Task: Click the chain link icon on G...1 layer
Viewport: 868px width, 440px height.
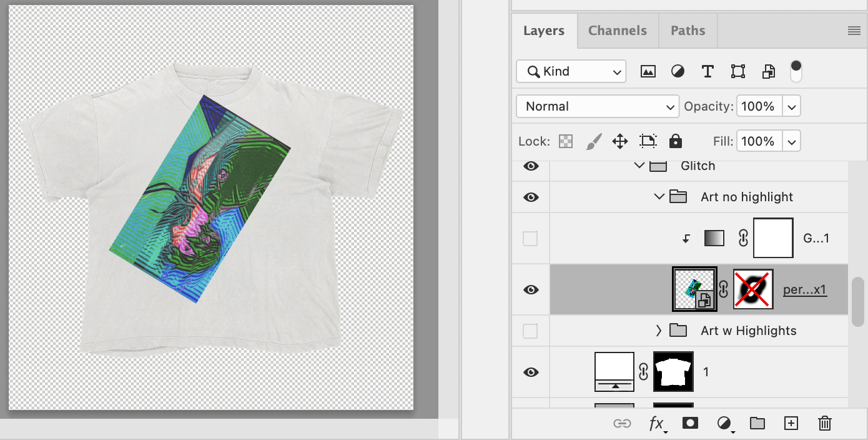Action: point(743,238)
